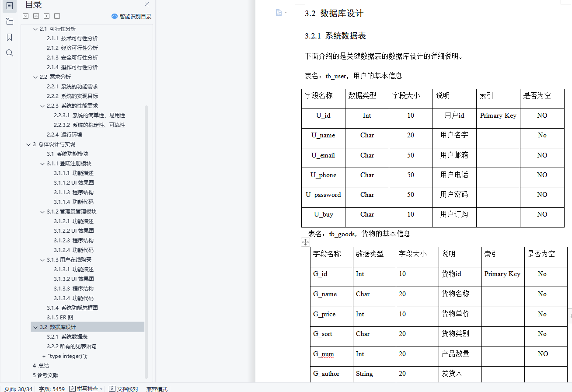Collapse the 2.2 需求分析 chevron
The width and height of the screenshot is (572, 392).
pos(35,77)
